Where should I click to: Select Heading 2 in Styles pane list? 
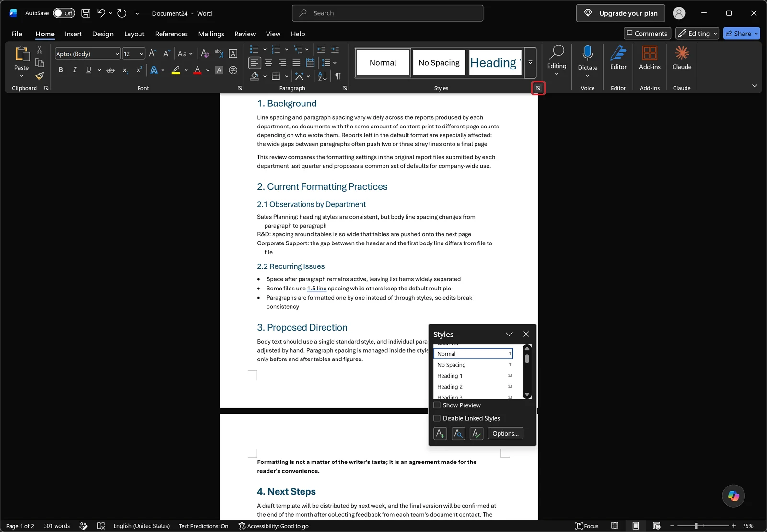coord(473,387)
